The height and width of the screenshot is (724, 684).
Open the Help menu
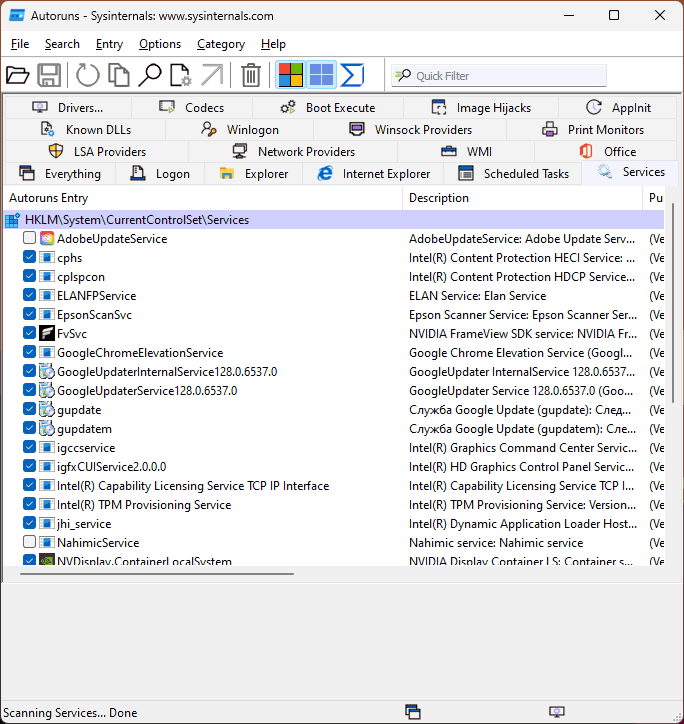273,44
